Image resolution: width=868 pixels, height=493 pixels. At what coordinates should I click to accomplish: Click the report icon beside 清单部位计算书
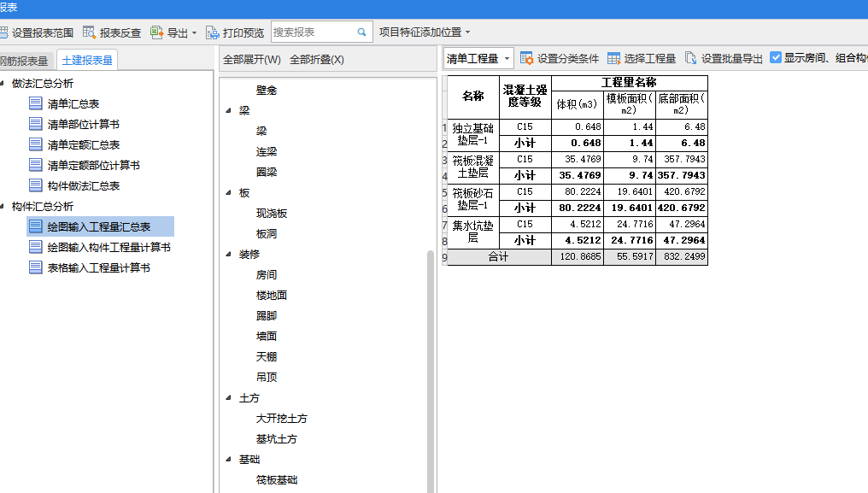point(35,124)
